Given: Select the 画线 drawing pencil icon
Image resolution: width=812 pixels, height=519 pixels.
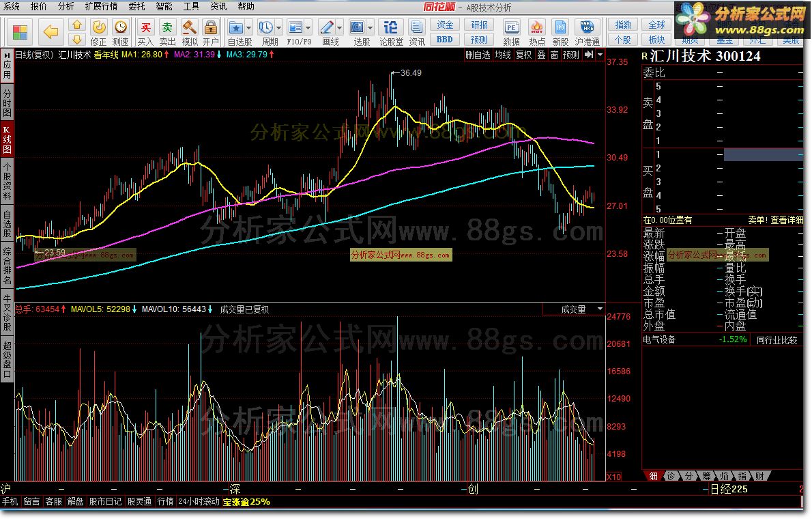Looking at the screenshot, I should pyautogui.click(x=328, y=32).
